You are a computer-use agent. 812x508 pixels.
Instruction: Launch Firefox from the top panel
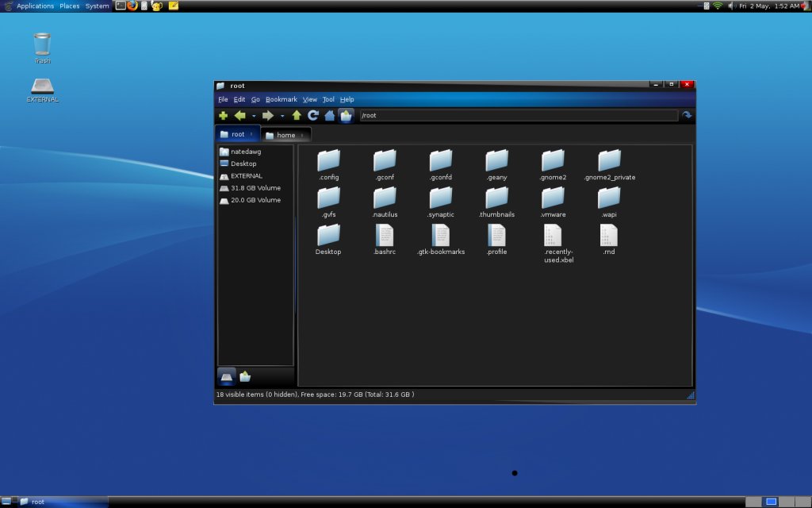[132, 6]
